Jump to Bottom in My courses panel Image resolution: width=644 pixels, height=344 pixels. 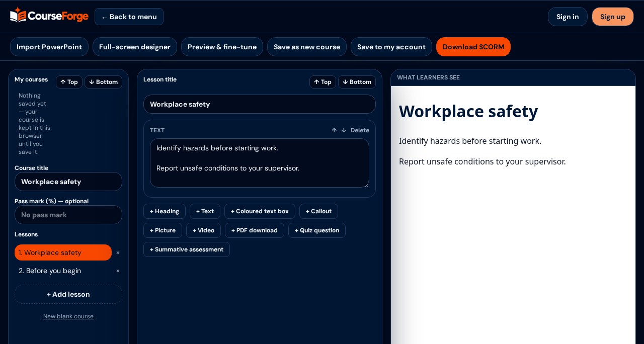pos(103,82)
